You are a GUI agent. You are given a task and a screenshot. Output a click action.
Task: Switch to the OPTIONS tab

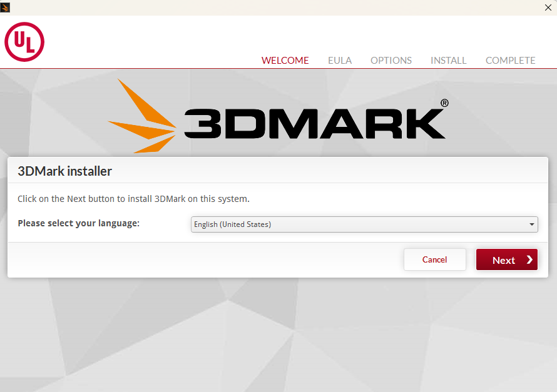pos(391,60)
